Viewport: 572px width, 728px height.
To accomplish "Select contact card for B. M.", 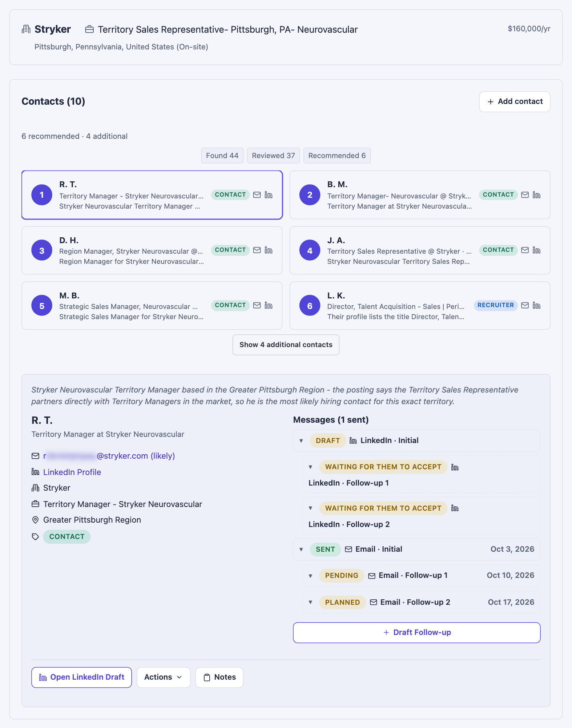I will (420, 195).
